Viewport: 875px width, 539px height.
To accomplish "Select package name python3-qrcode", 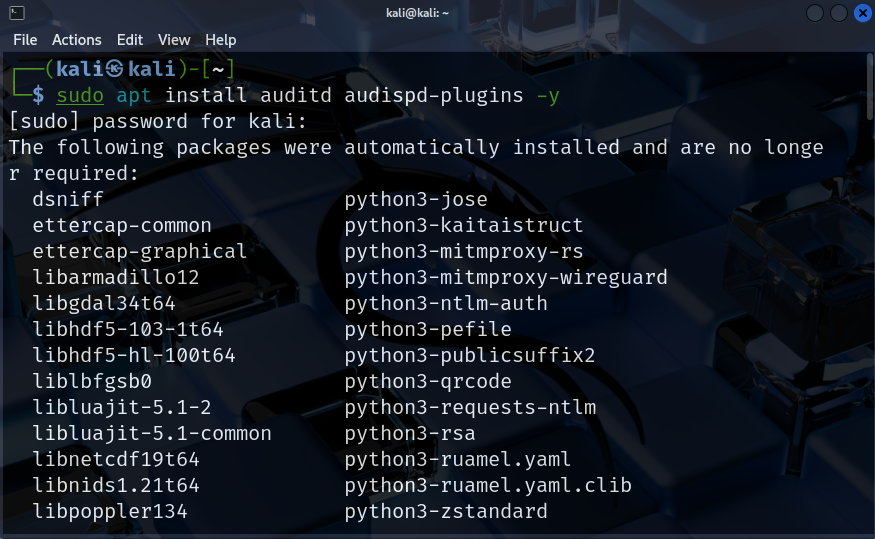I will click(427, 382).
